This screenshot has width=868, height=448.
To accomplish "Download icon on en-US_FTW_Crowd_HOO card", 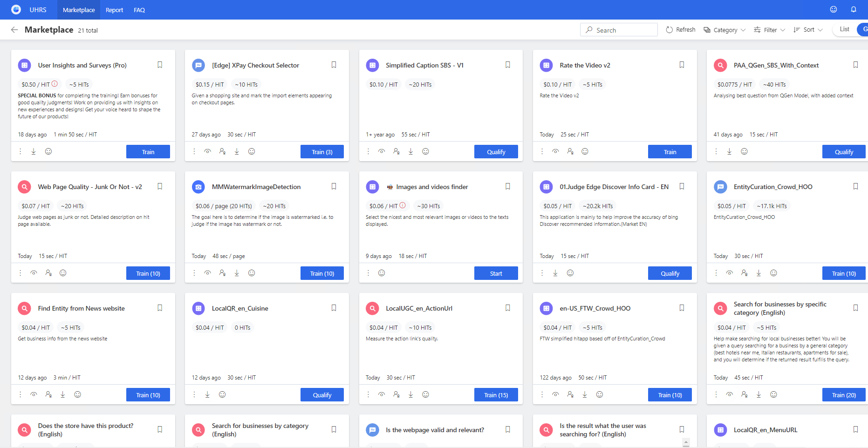I will pyautogui.click(x=585, y=394).
